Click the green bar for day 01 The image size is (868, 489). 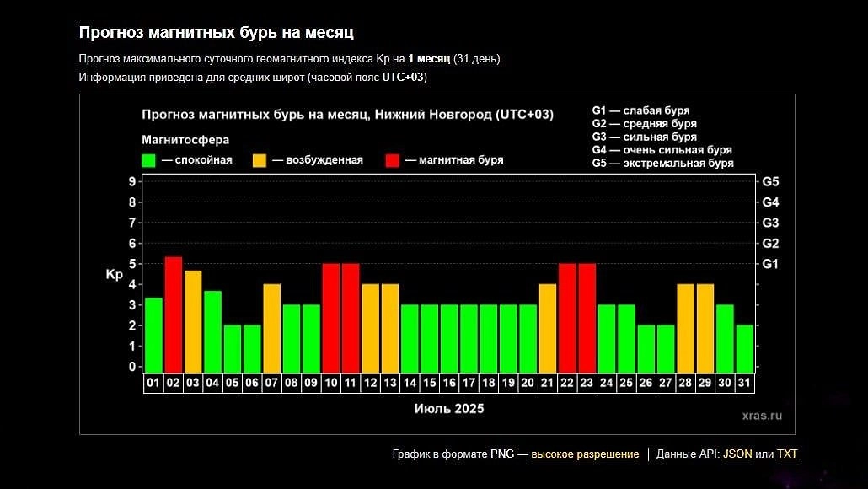coord(153,335)
